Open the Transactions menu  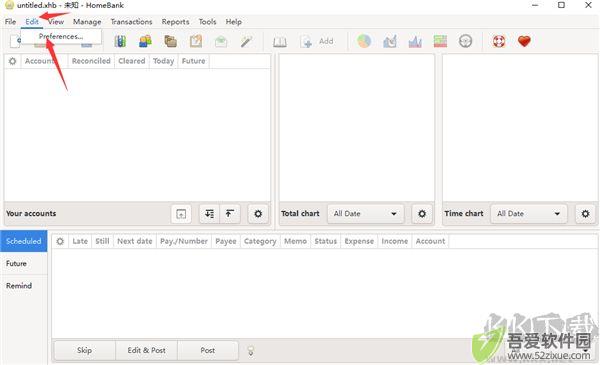click(131, 22)
